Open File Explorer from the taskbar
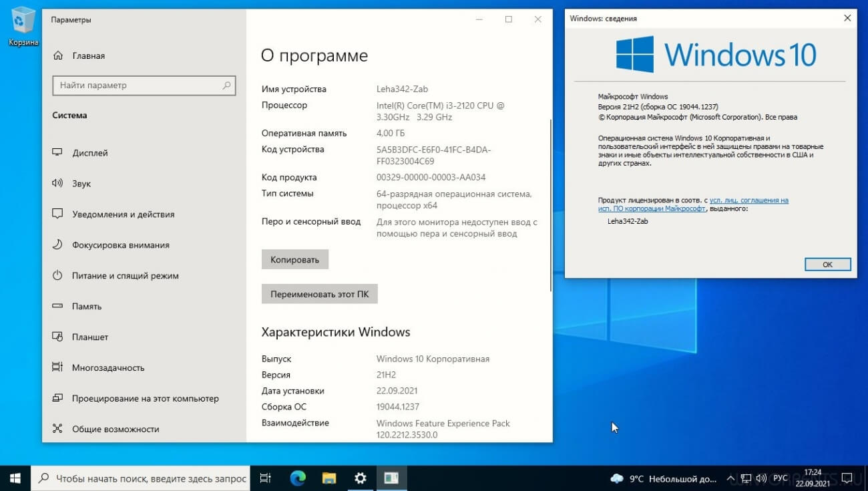This screenshot has width=868, height=491. point(329,478)
